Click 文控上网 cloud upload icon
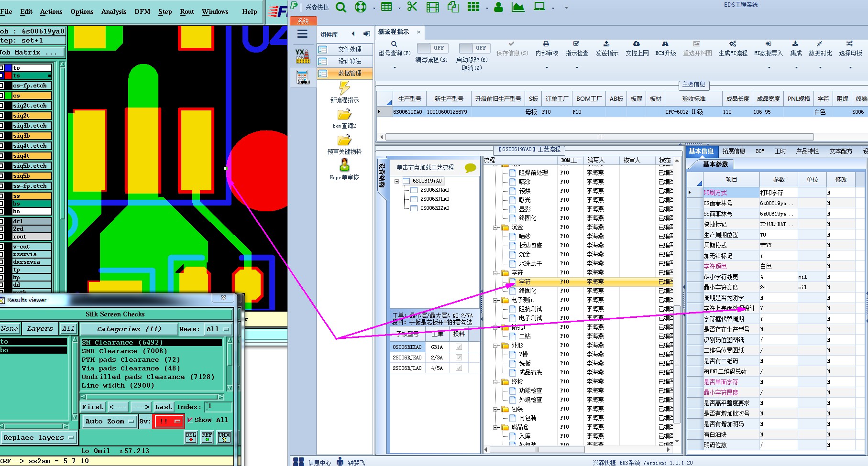The image size is (868, 466). (x=637, y=43)
